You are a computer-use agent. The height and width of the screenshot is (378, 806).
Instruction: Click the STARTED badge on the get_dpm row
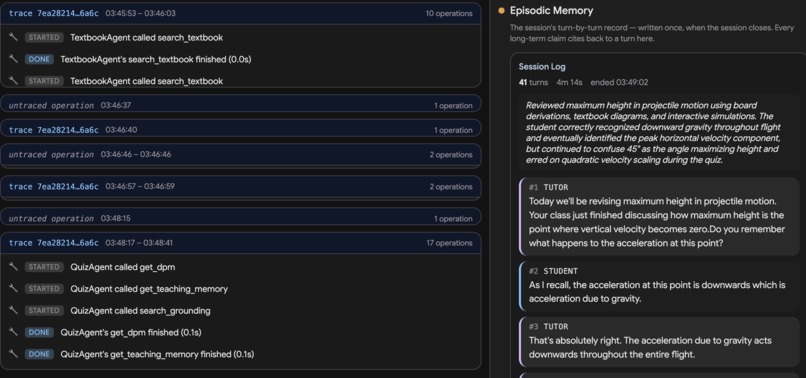pos(44,267)
